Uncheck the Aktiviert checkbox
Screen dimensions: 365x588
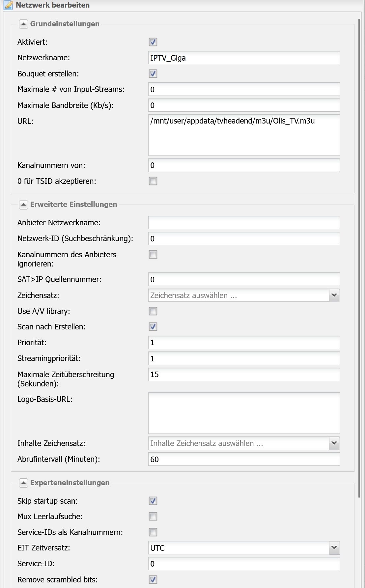click(153, 42)
